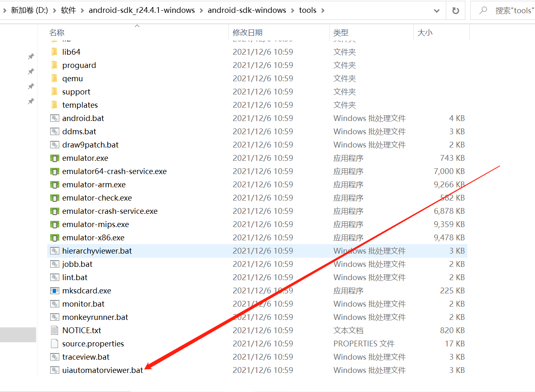Click the source.properties file icon
535x392 pixels.
pyautogui.click(x=54, y=344)
